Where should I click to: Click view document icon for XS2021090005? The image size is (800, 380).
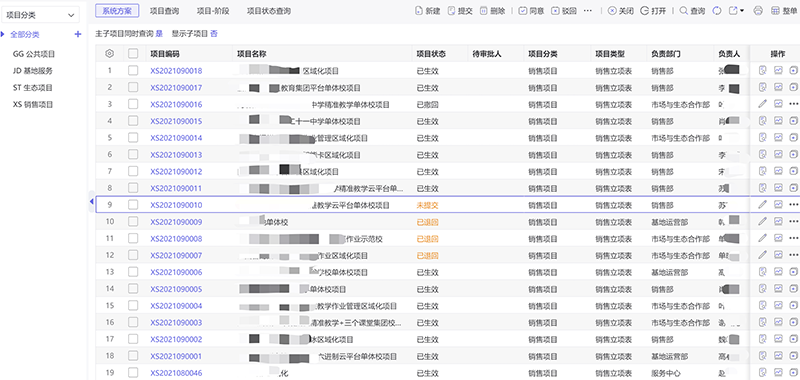coord(762,289)
